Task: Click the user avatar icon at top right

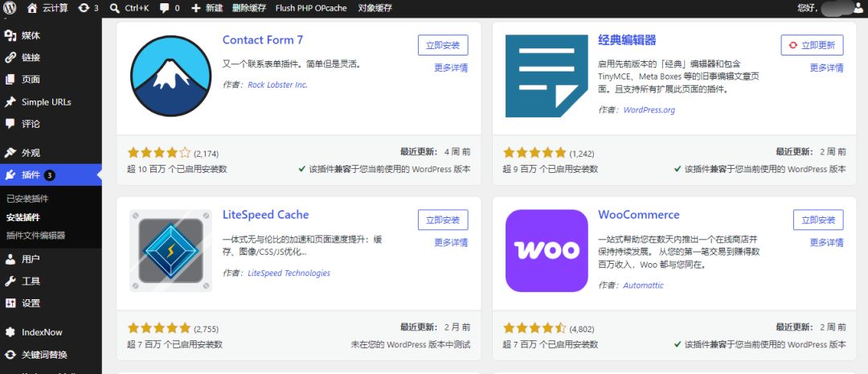Action: pos(858,8)
